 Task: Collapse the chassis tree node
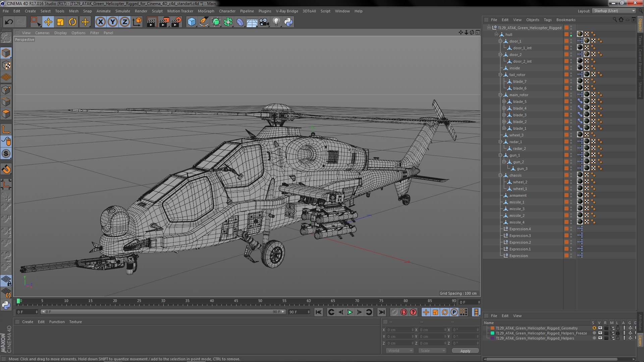[500, 175]
